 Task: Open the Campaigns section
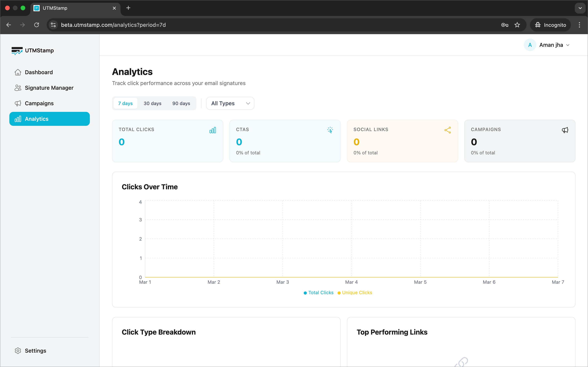coord(39,103)
